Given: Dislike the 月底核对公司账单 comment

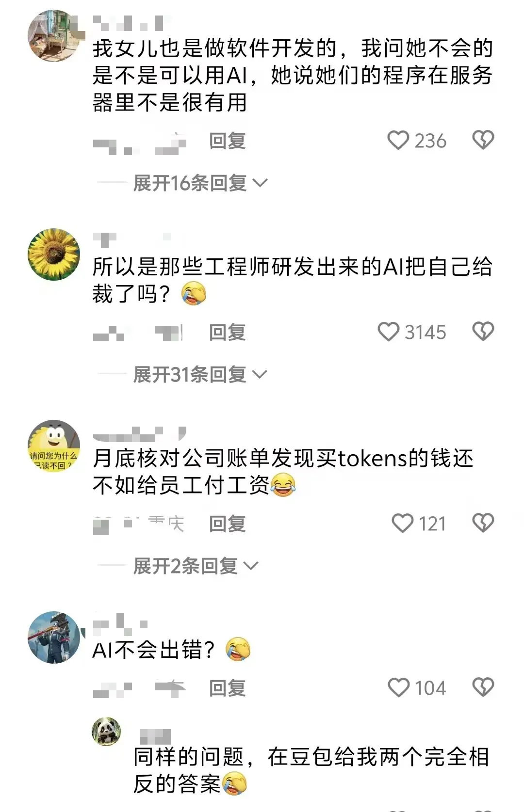Looking at the screenshot, I should (x=483, y=524).
